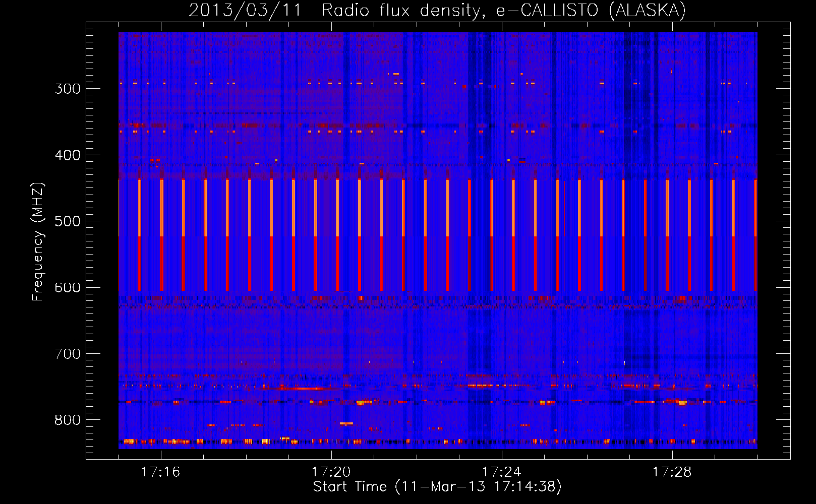Click the 400 frequency tick label
This screenshot has height=504, width=816.
click(68, 155)
